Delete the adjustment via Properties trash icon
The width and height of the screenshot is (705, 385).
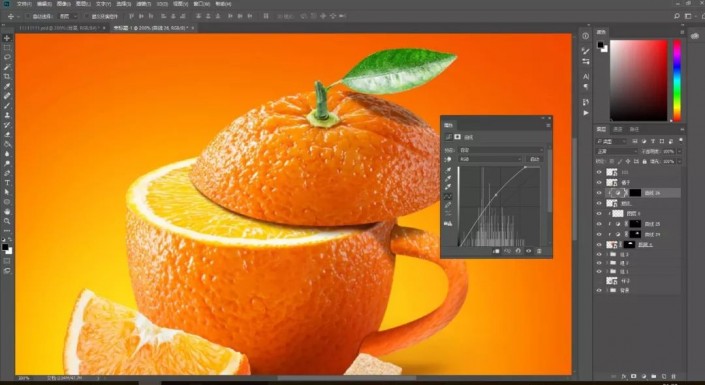[539, 251]
